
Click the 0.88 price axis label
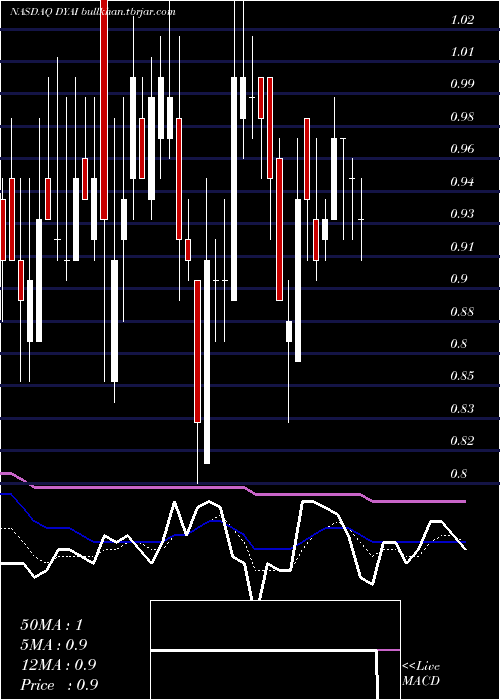(462, 311)
